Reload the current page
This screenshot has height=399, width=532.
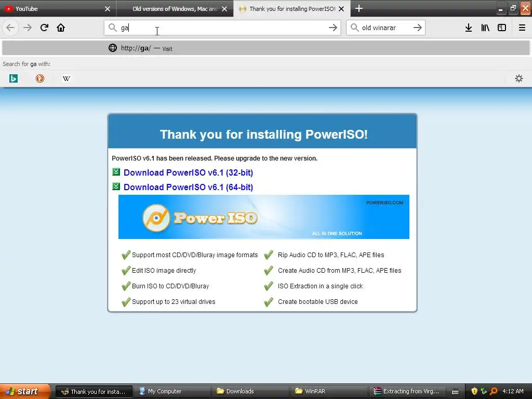(44, 28)
